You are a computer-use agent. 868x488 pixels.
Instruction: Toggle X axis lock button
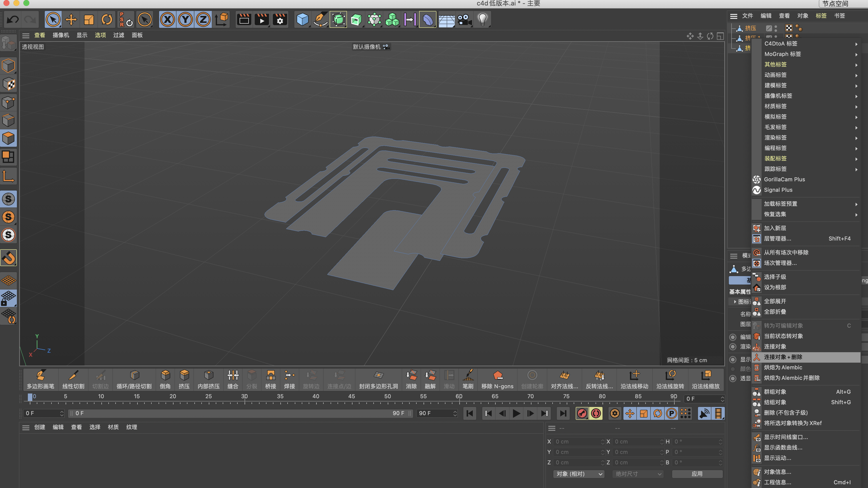[x=168, y=20]
